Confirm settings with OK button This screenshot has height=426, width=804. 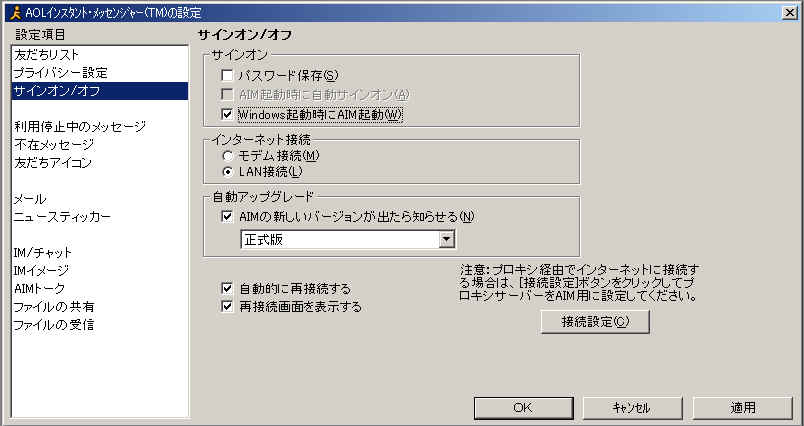(523, 408)
